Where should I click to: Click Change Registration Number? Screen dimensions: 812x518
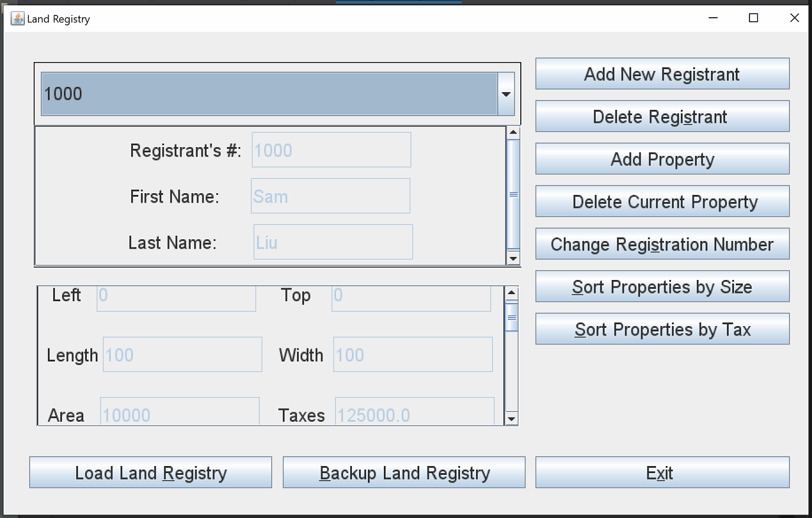(x=661, y=244)
